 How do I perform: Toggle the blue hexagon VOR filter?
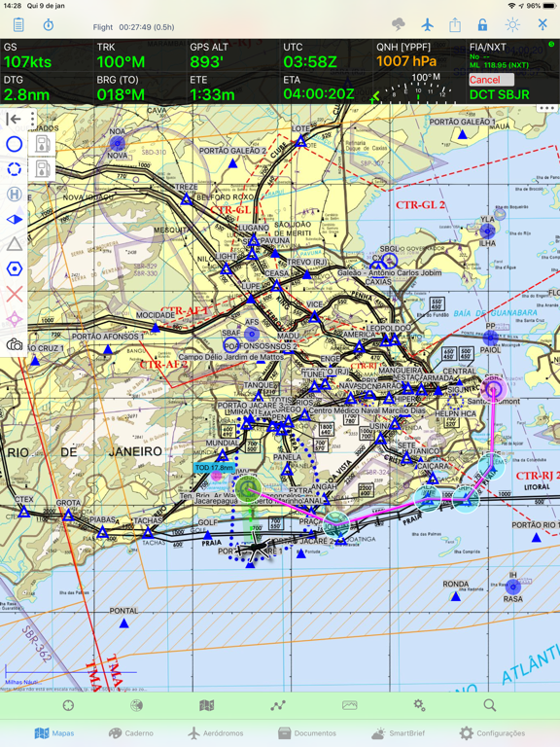[x=15, y=269]
